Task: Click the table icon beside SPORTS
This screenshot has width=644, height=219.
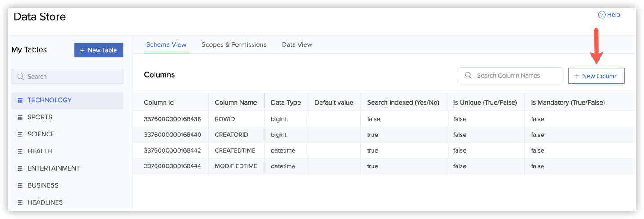Action: (x=20, y=118)
